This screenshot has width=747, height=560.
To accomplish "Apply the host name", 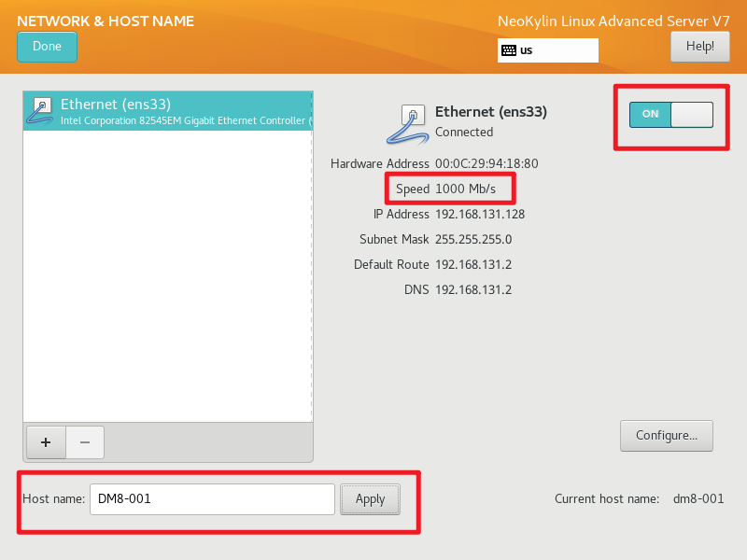I will (370, 499).
